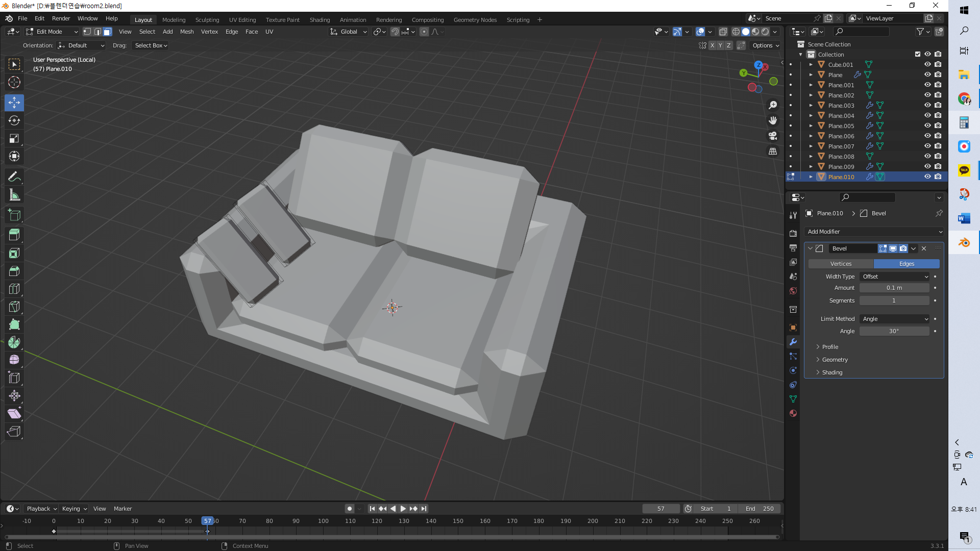980x551 pixels.
Task: Select the Extrude Region tool
Action: (14, 235)
